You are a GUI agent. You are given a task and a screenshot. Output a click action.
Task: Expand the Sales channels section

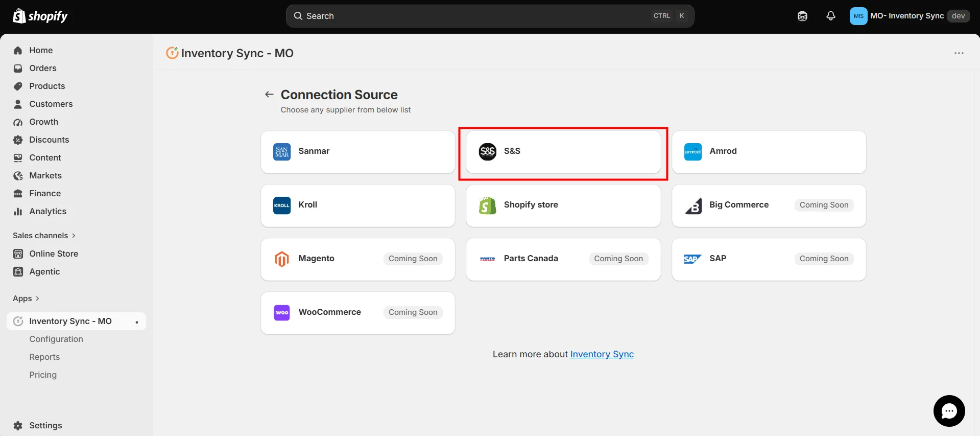(x=44, y=236)
